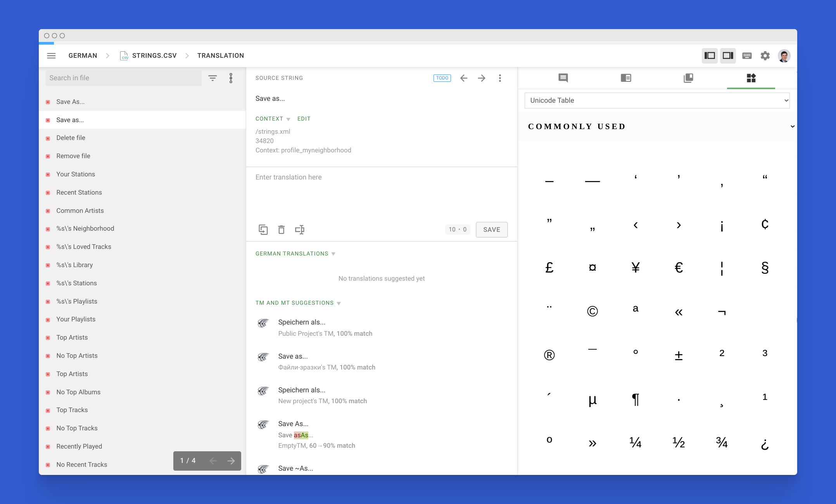The image size is (836, 504).
Task: Insert the euro sign character
Action: pyautogui.click(x=679, y=268)
